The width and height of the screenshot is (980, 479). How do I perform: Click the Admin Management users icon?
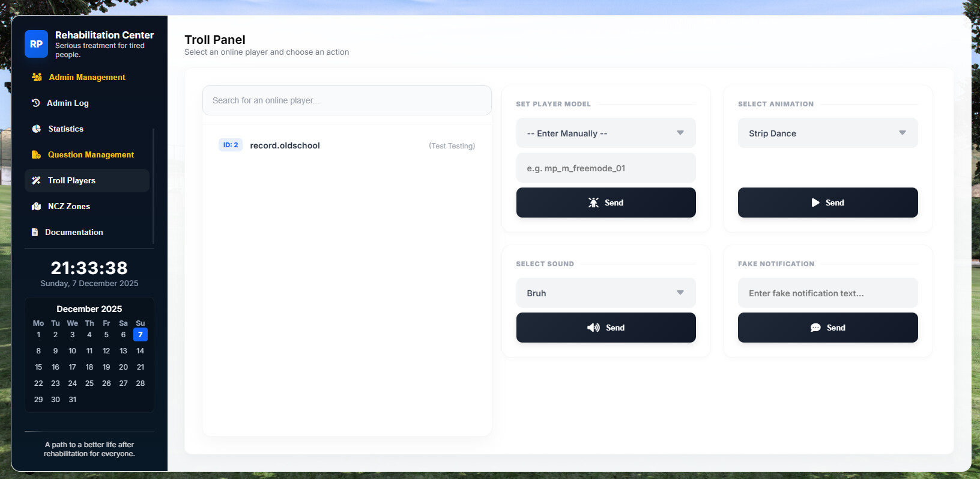[37, 78]
